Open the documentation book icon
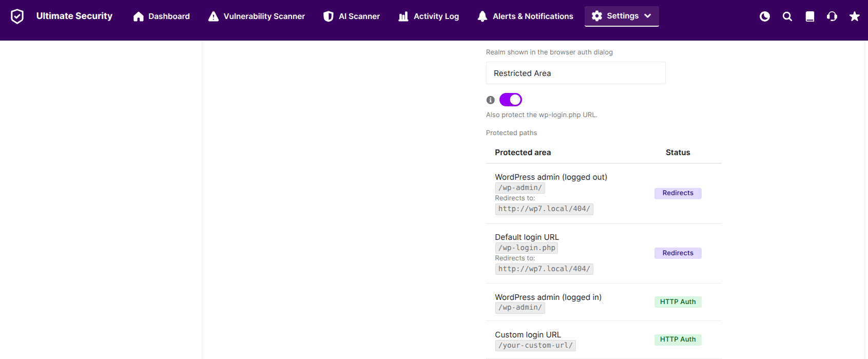Image resolution: width=868 pixels, height=359 pixels. 810,16
